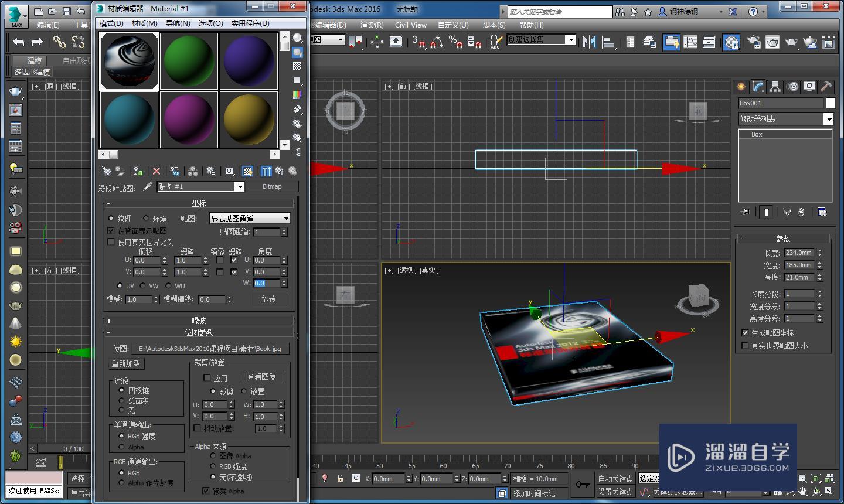Uncheck 在背面显示贴图 checkbox
This screenshot has height=504, width=844.
coord(111,231)
